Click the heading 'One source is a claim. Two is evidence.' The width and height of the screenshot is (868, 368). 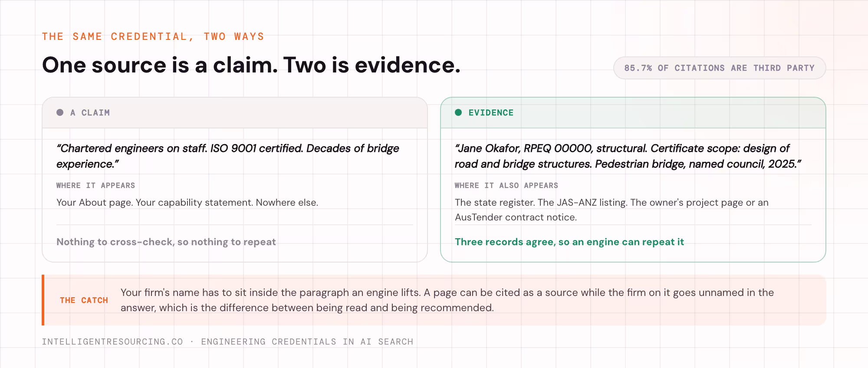point(251,65)
